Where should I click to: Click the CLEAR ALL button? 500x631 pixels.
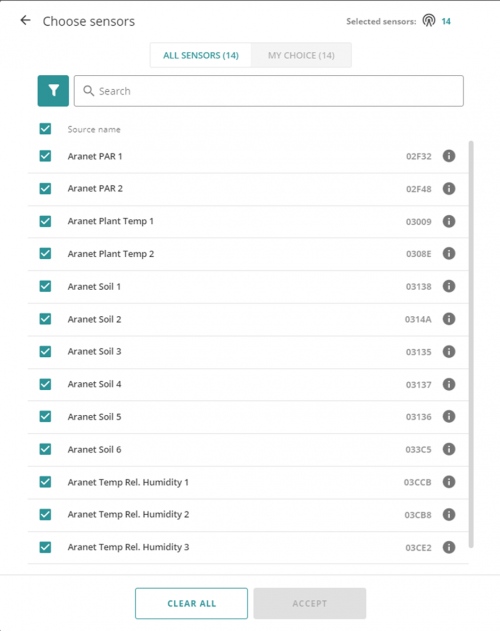point(191,603)
